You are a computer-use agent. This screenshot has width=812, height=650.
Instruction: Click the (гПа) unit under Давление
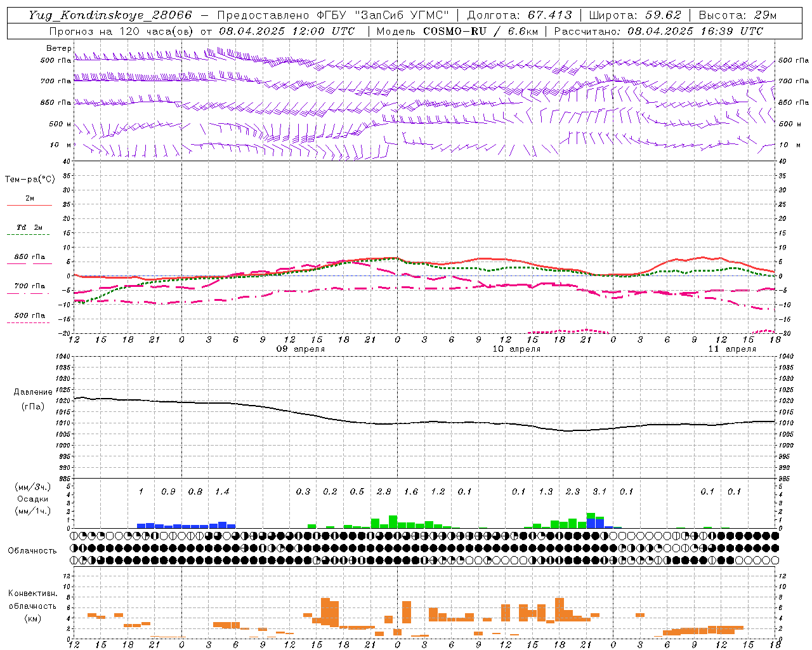point(33,406)
